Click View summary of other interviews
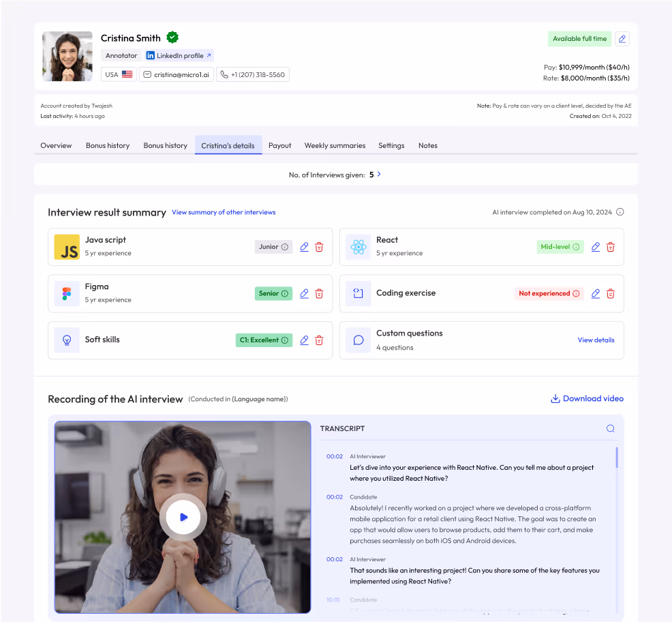The height and width of the screenshot is (622, 672). point(224,212)
